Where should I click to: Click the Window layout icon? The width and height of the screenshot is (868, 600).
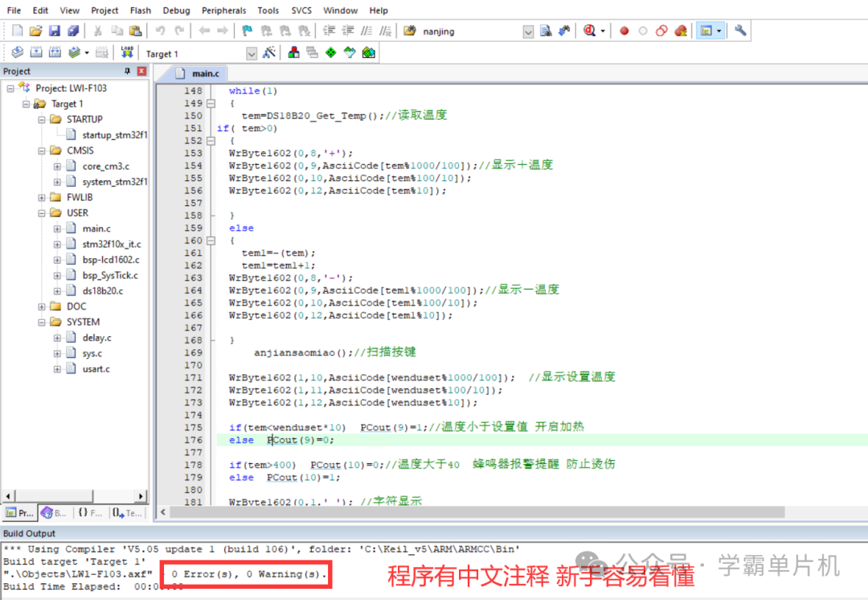pos(706,31)
